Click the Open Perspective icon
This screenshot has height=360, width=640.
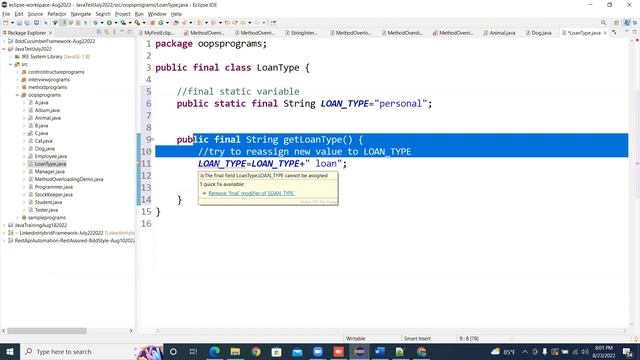tap(616, 23)
